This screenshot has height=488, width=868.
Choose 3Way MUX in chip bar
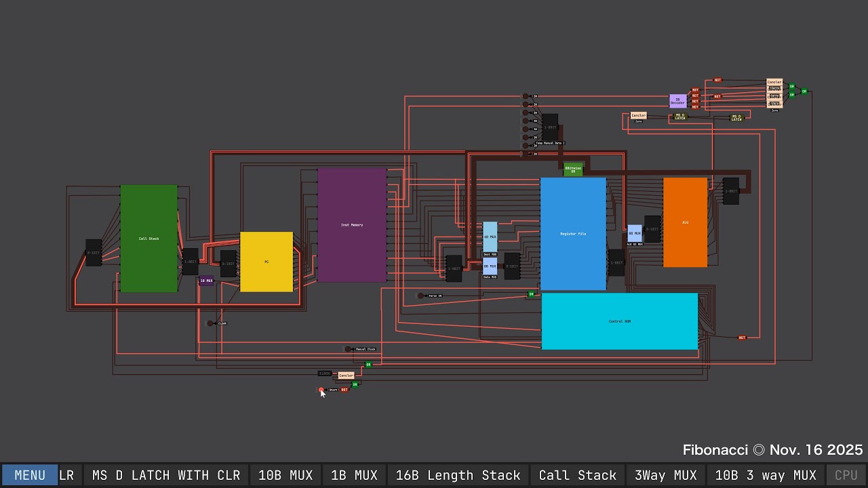(666, 475)
